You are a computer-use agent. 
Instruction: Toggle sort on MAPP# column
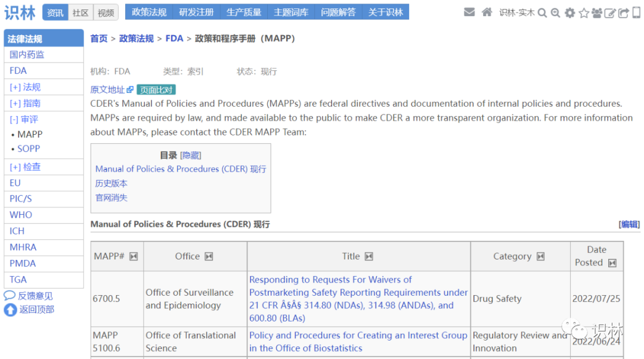(x=134, y=256)
